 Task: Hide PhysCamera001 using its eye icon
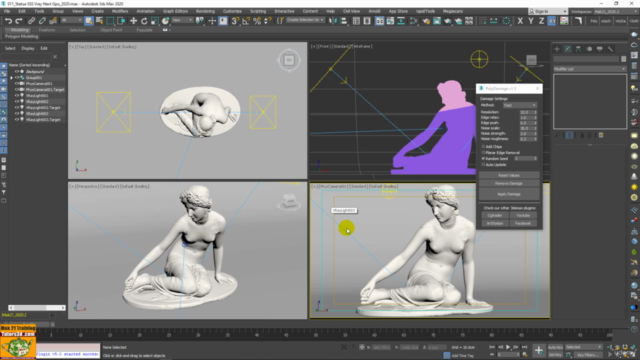point(17,83)
